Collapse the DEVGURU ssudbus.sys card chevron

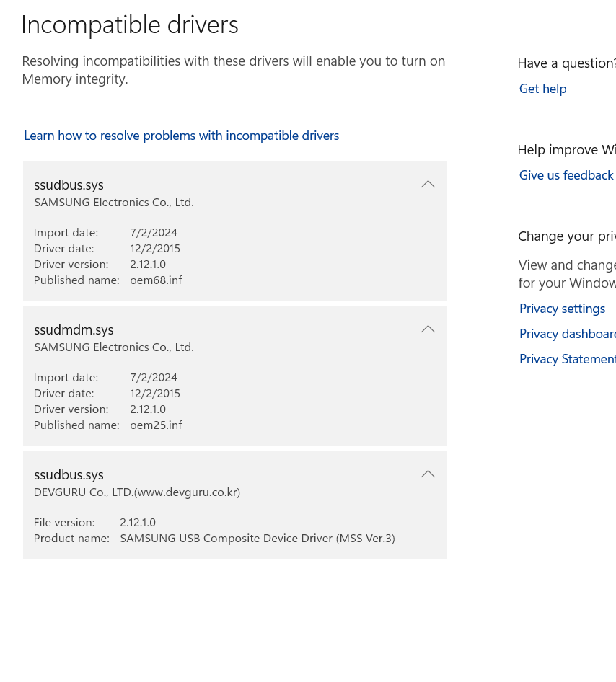(x=428, y=474)
